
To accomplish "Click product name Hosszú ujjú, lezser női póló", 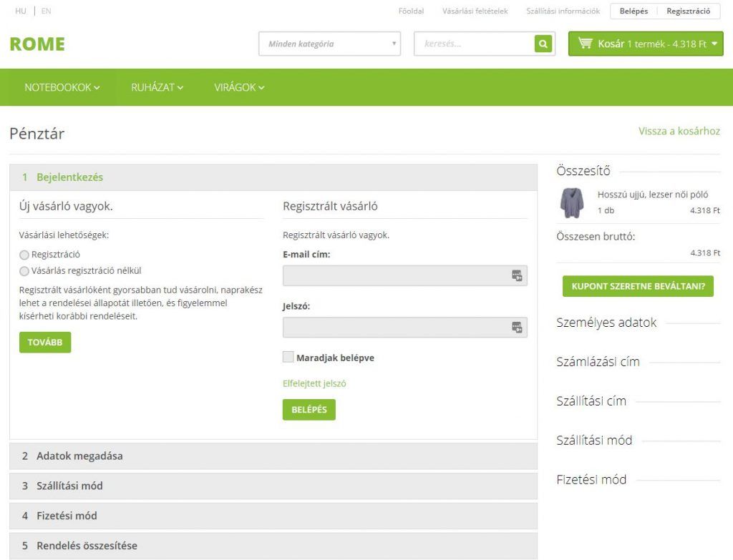I will pyautogui.click(x=653, y=195).
